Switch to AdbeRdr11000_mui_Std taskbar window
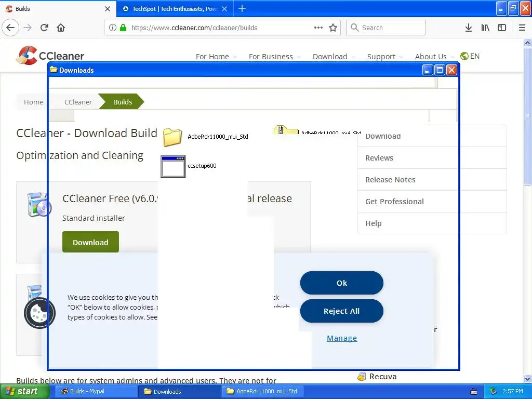532x399 pixels. tap(263, 392)
